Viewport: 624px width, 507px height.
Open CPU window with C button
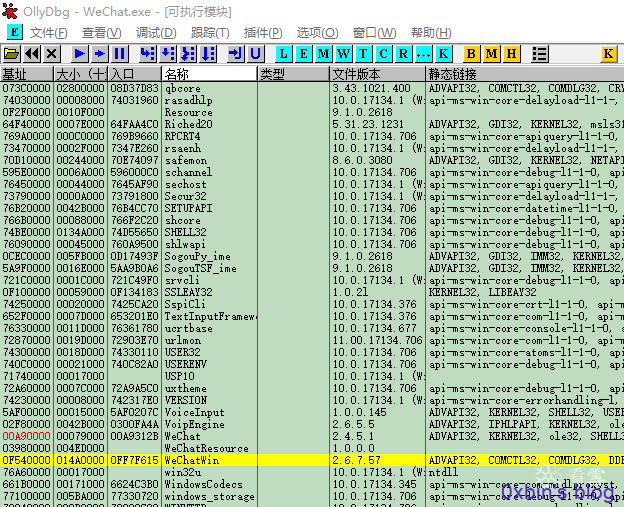pos(383,54)
